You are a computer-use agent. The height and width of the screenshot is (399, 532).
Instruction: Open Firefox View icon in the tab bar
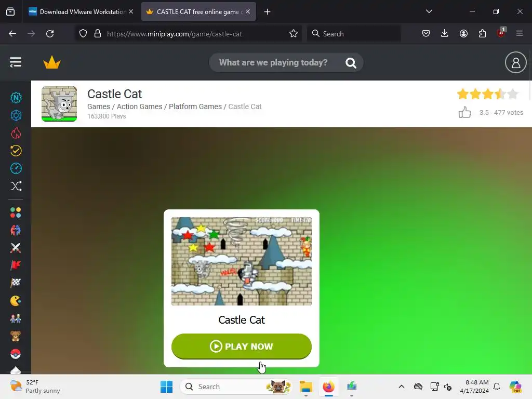point(10,12)
